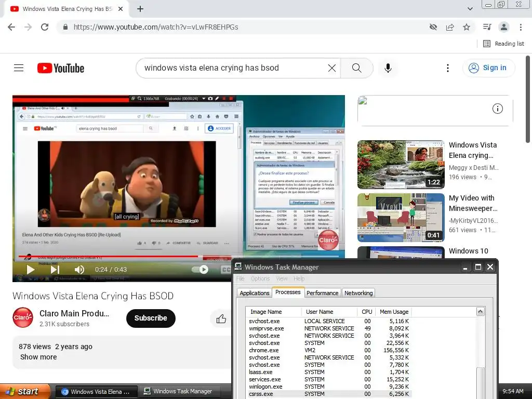The image size is (532, 399).
Task: Select the wmiprvse.exe process row
Action: coord(329,328)
